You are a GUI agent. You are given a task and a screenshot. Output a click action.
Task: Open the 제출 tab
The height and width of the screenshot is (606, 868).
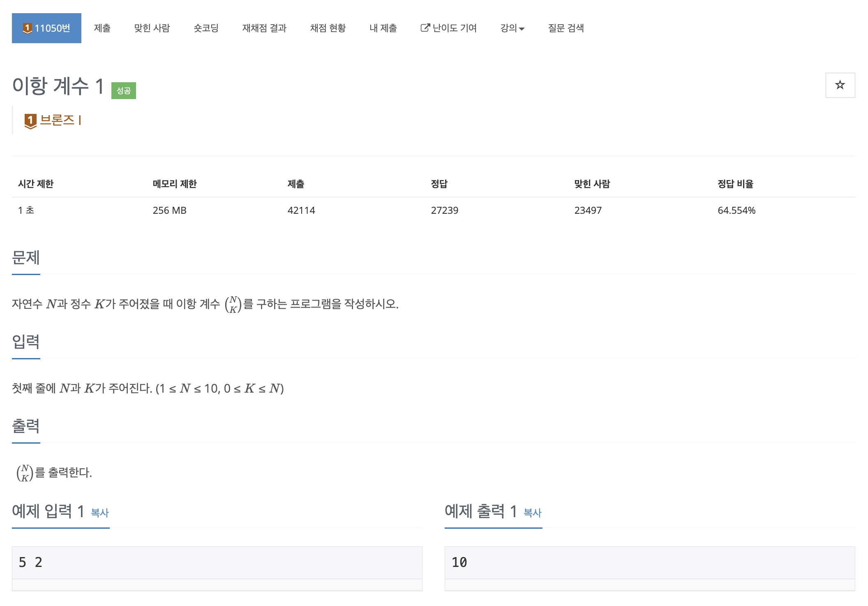(x=102, y=28)
